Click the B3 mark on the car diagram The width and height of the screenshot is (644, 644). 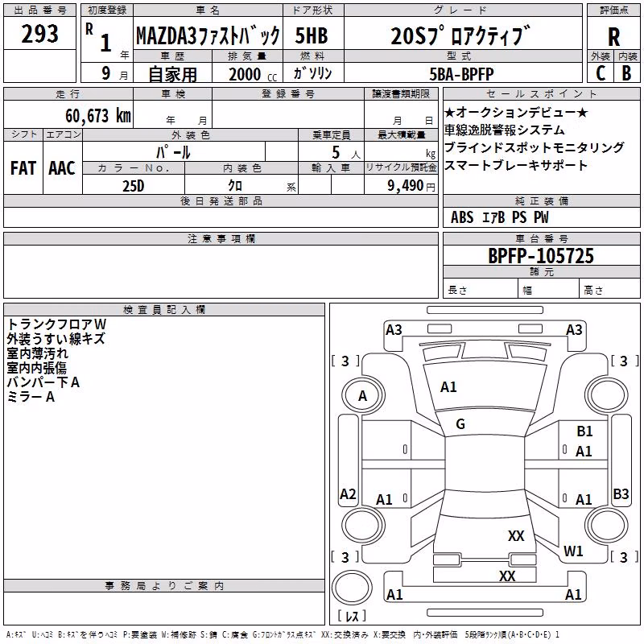[621, 493]
